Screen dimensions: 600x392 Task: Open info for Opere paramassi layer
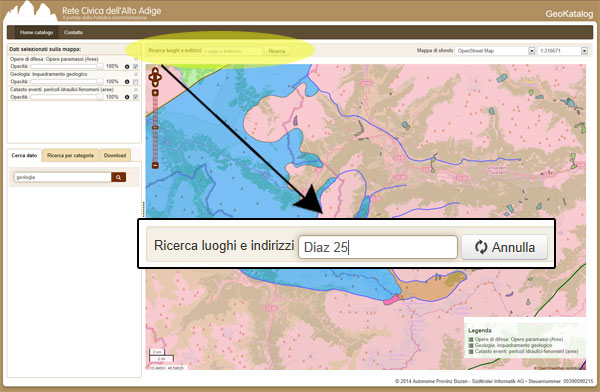(x=127, y=66)
